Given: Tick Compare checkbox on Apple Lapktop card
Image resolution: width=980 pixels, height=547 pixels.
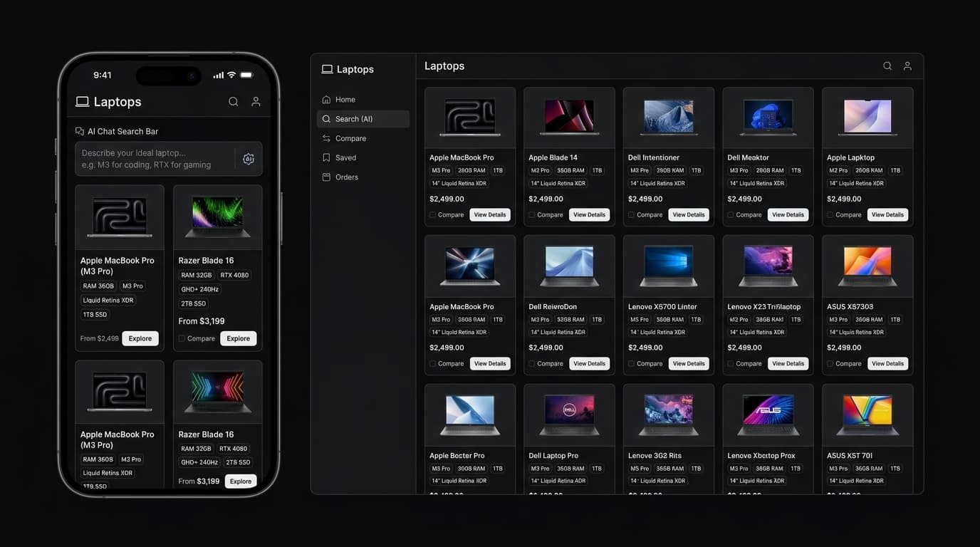Looking at the screenshot, I should (830, 214).
